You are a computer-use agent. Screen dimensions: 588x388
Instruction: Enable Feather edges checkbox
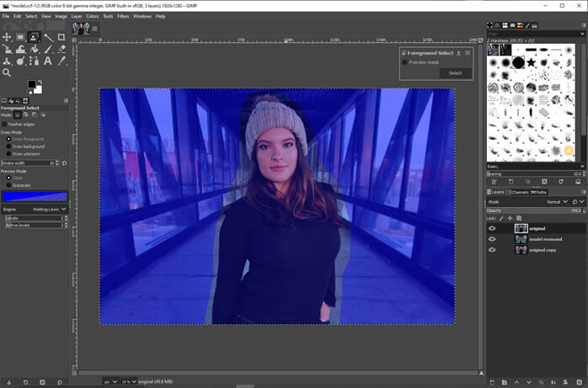4,124
